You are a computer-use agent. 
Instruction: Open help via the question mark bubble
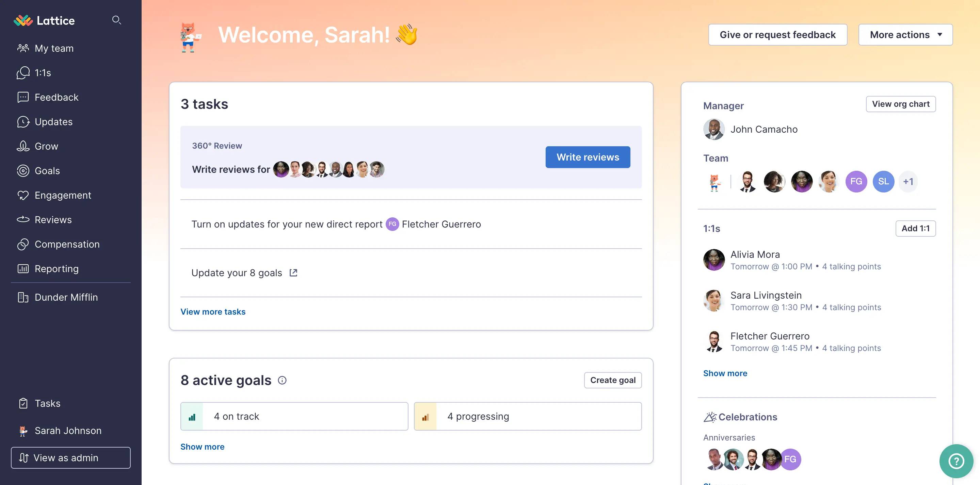coord(956,461)
